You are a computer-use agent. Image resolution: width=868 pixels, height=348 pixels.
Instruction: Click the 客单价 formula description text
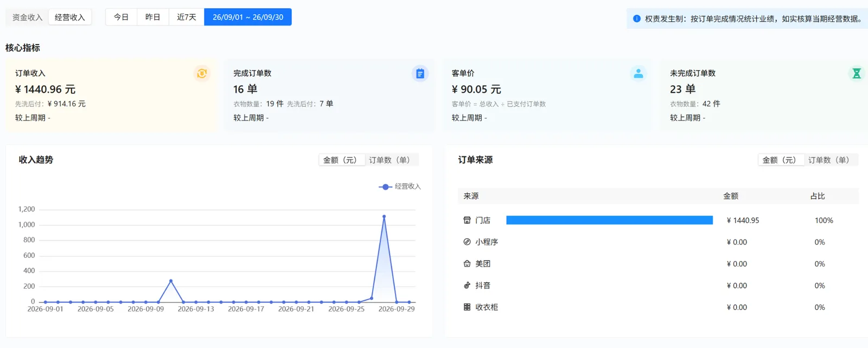(499, 104)
